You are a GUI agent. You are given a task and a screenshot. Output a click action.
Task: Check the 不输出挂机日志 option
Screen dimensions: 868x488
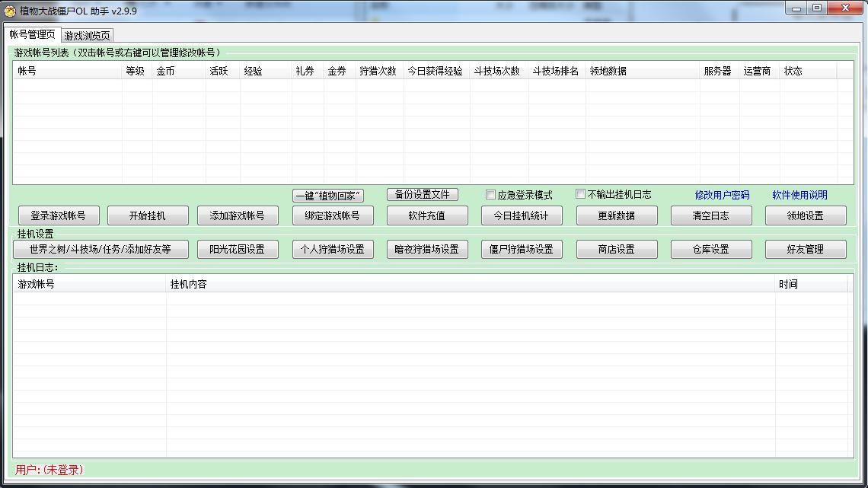click(x=579, y=194)
